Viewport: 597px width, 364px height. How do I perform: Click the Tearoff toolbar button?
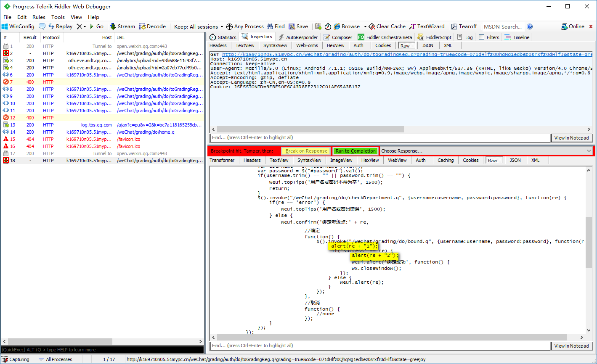pos(464,26)
